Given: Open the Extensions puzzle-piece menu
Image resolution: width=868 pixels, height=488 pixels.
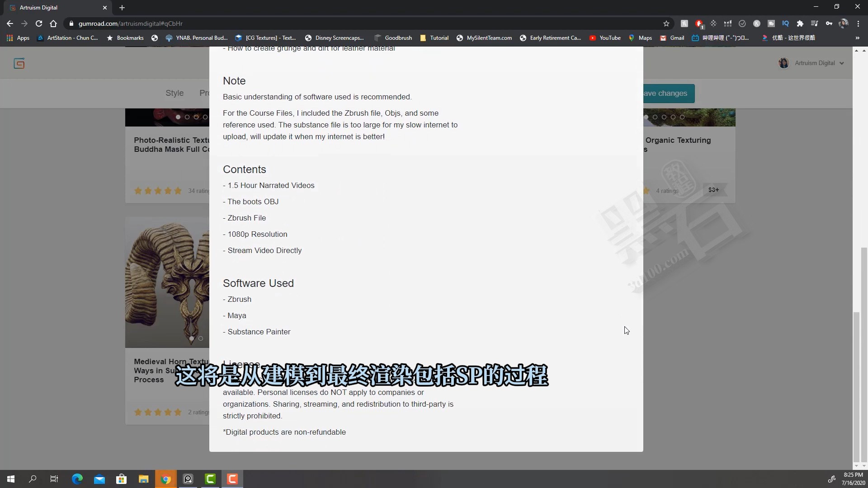Looking at the screenshot, I should tap(800, 23).
